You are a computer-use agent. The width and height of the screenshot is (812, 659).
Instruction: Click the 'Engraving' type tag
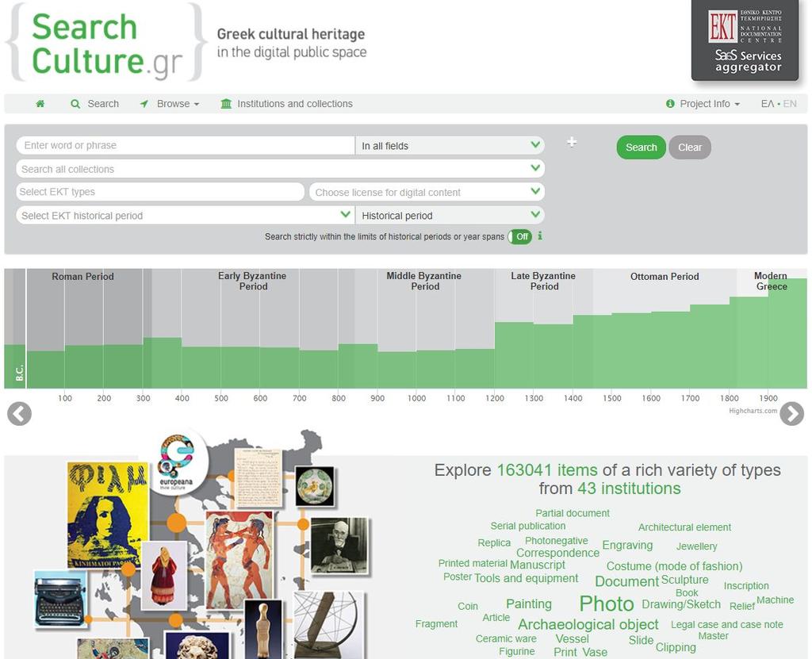(x=627, y=545)
